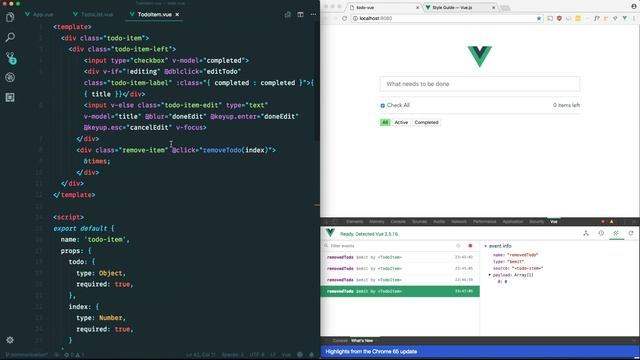Open the Network tab in DevTools
This screenshot has width=640, height=360.
tap(459, 222)
